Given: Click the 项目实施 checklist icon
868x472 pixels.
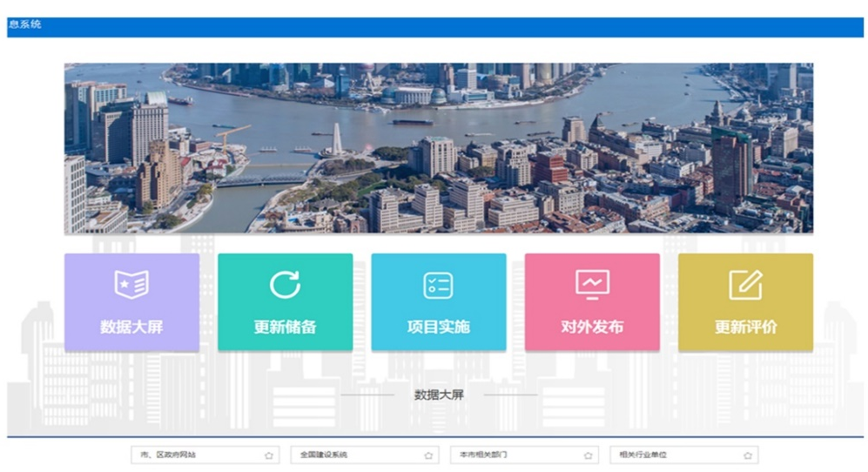Looking at the screenshot, I should click(x=438, y=285).
